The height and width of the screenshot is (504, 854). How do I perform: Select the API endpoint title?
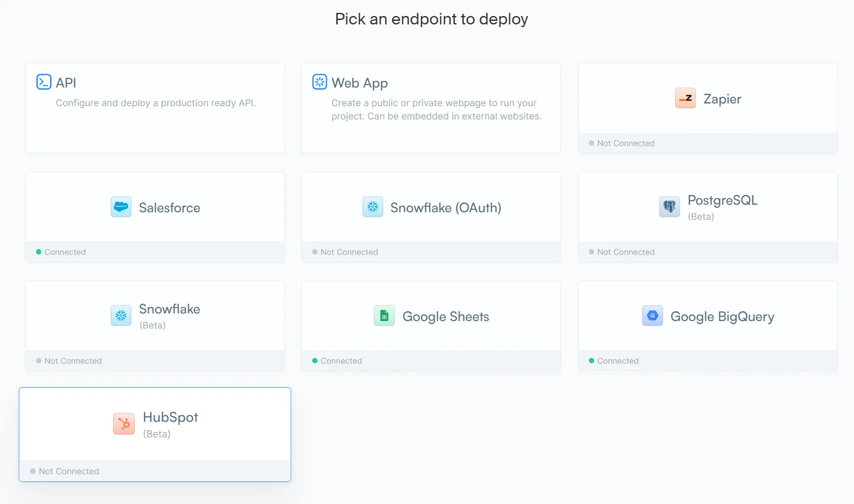click(x=66, y=83)
